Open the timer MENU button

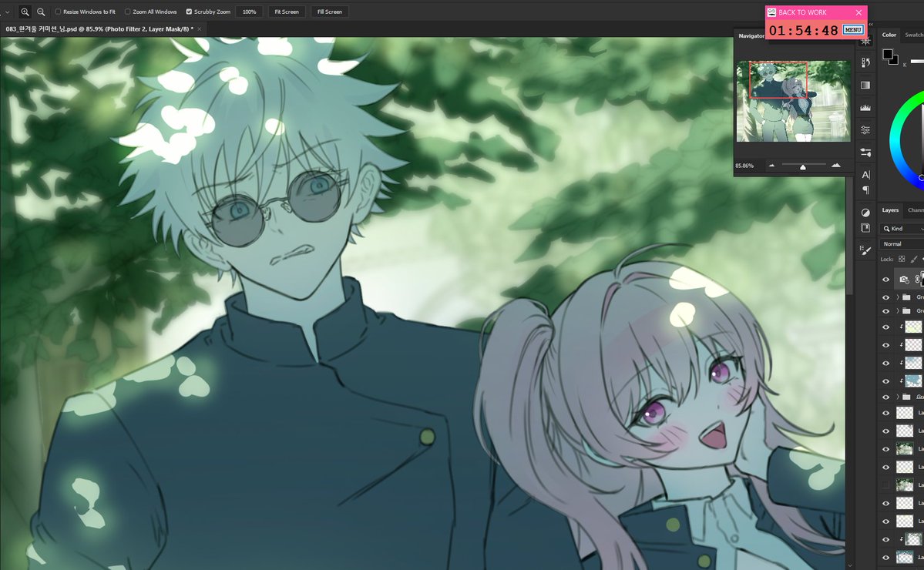point(852,29)
